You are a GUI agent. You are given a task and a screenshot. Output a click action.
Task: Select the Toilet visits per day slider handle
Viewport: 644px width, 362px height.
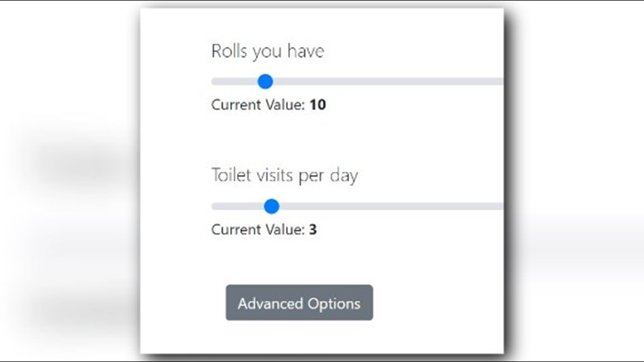pos(272,206)
